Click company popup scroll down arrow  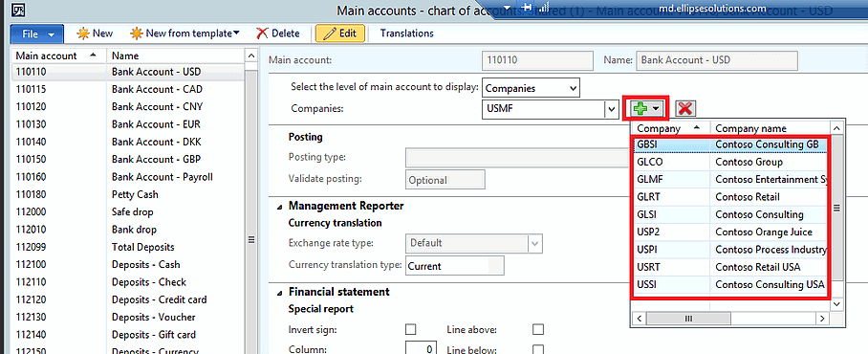click(x=837, y=305)
